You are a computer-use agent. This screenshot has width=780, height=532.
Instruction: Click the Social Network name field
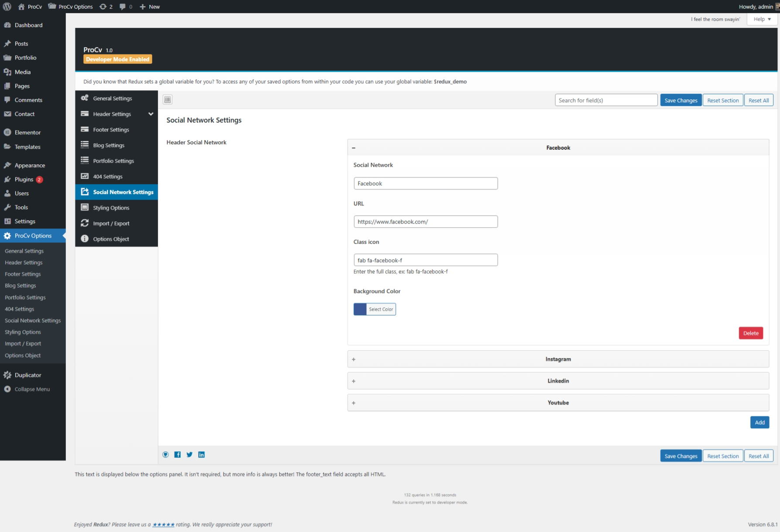425,183
